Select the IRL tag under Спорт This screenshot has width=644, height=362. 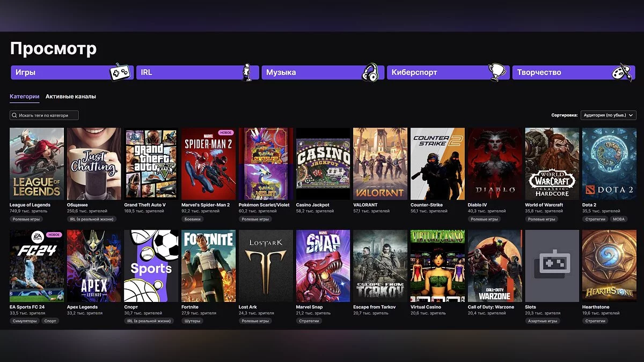(148, 321)
